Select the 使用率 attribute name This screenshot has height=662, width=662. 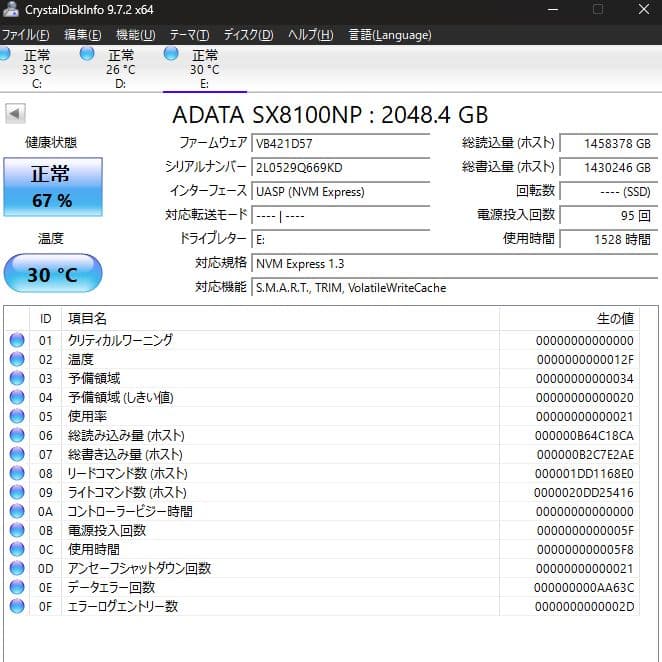(x=87, y=416)
